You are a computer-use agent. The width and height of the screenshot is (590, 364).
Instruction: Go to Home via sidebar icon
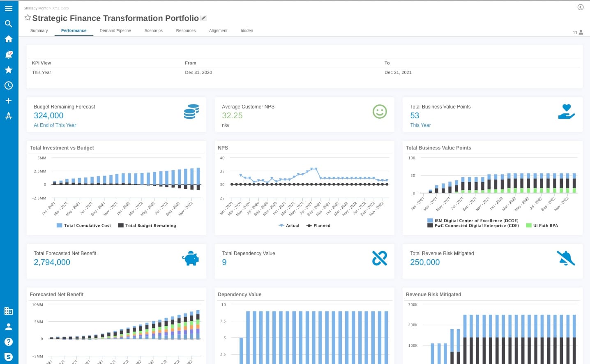[x=8, y=39]
